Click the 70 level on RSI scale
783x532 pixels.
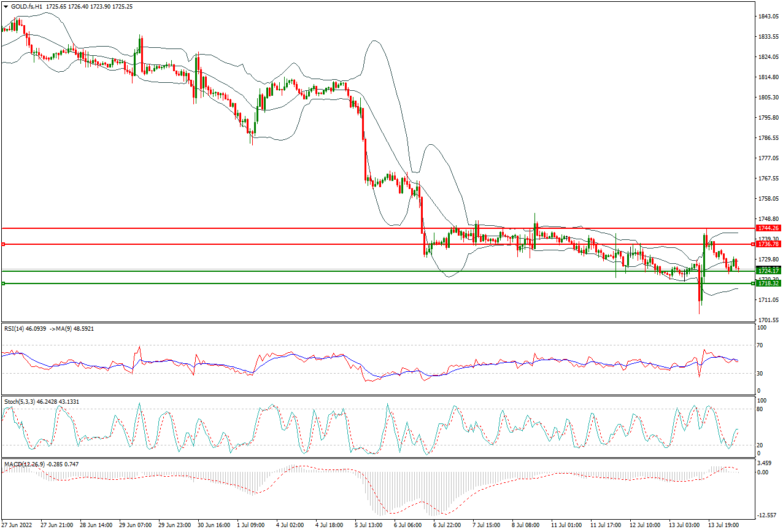[762, 346]
